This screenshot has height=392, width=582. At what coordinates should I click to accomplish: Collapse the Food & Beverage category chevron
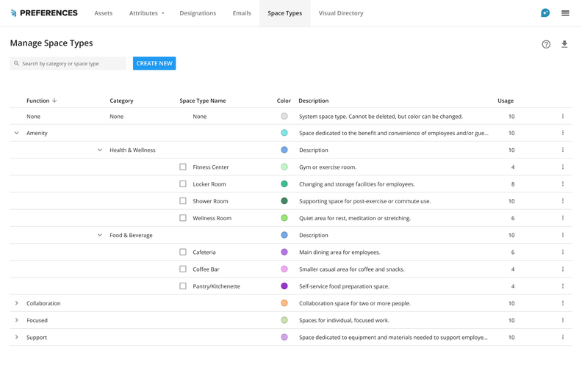[x=100, y=235]
